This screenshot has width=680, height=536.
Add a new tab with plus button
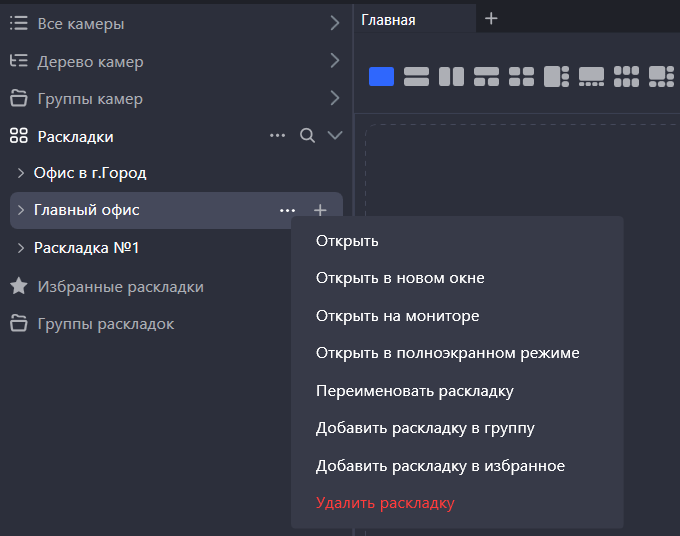pos(491,19)
